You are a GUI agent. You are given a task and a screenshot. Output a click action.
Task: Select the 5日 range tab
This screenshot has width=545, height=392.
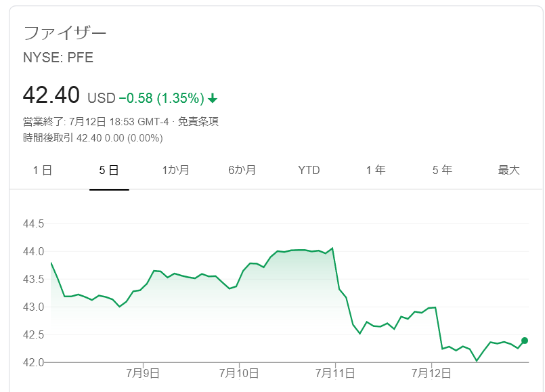coord(109,170)
